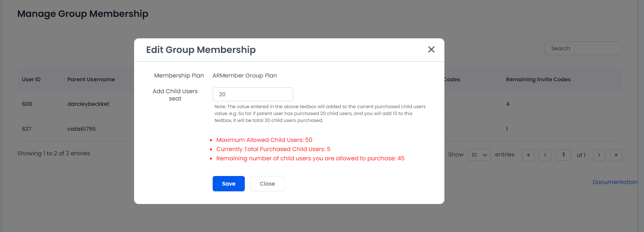This screenshot has height=232, width=644.
Task: Go to next page arrow
Action: coord(599,155)
